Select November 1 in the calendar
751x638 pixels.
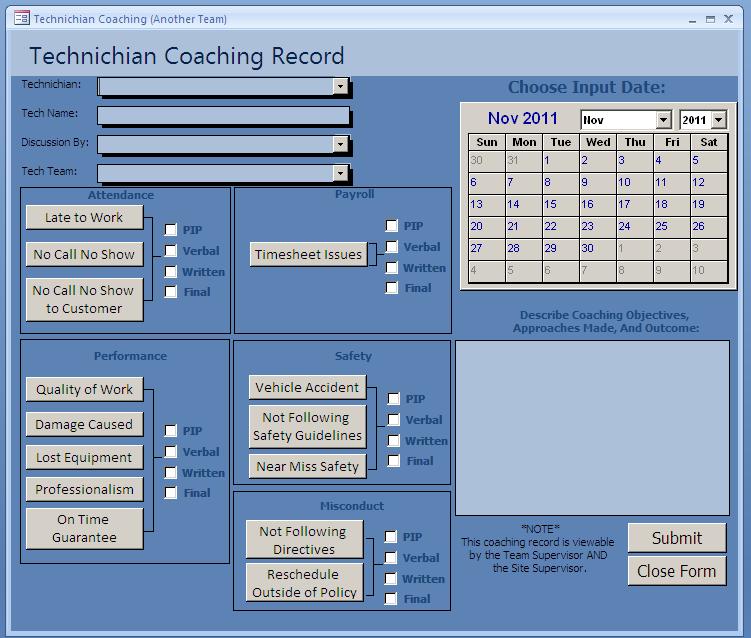point(561,161)
